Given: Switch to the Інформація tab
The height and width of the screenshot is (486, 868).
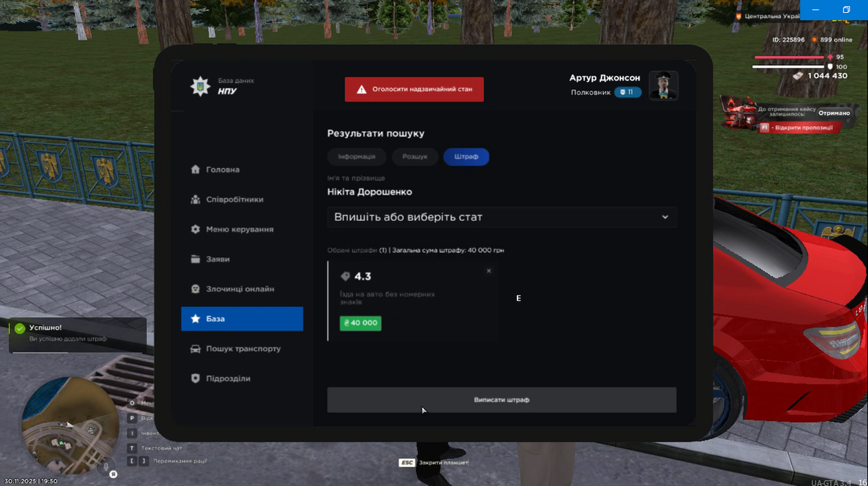Looking at the screenshot, I should [357, 157].
